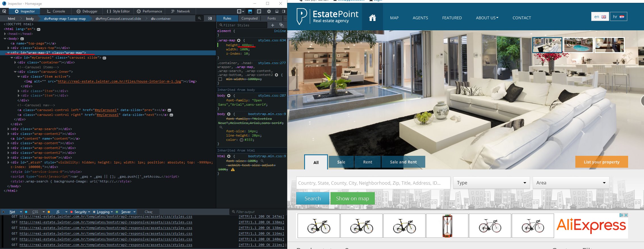Click the home icon in EstatePoint navbar

372,18
